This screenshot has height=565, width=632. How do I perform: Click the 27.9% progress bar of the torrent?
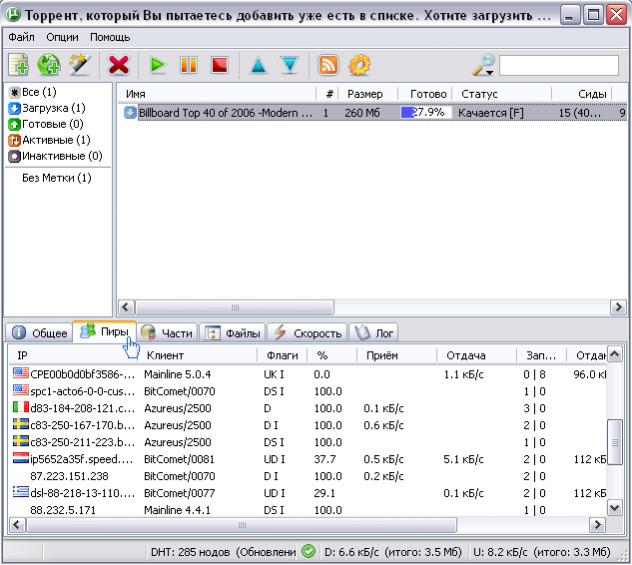point(427,113)
